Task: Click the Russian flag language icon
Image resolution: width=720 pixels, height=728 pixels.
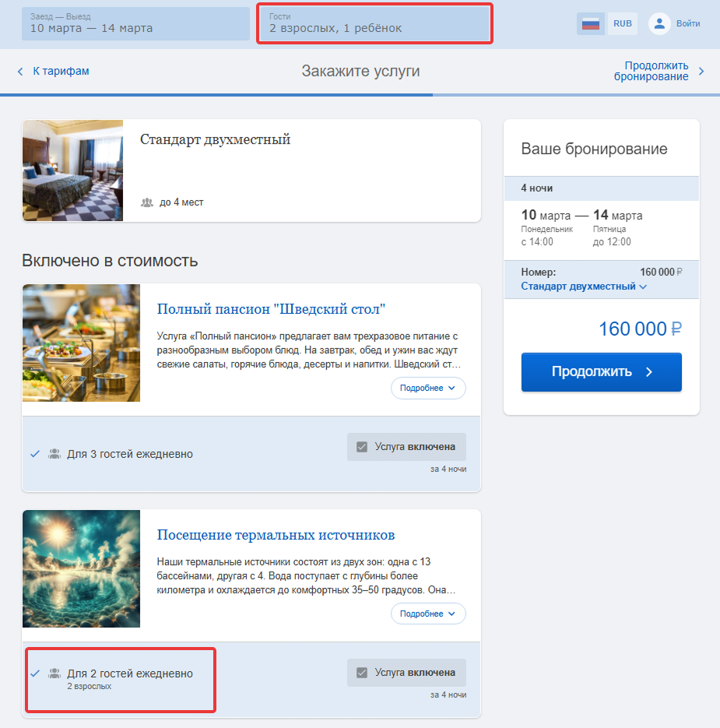Action: (591, 23)
